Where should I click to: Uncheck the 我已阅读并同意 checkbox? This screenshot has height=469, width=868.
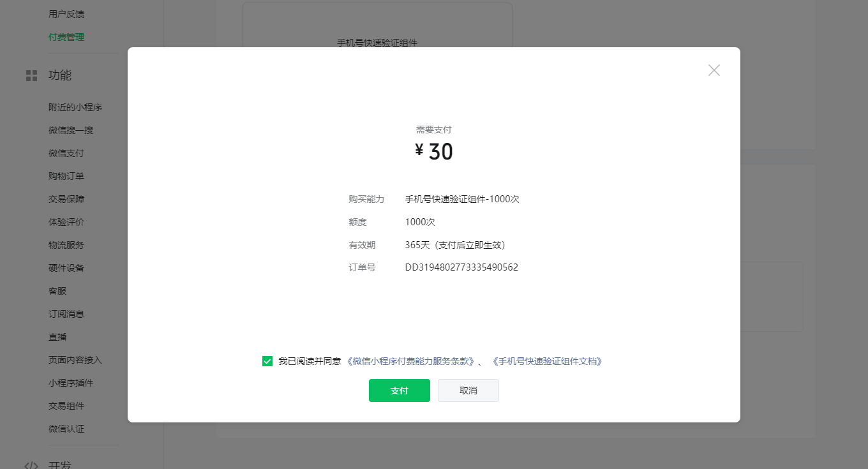pos(267,361)
